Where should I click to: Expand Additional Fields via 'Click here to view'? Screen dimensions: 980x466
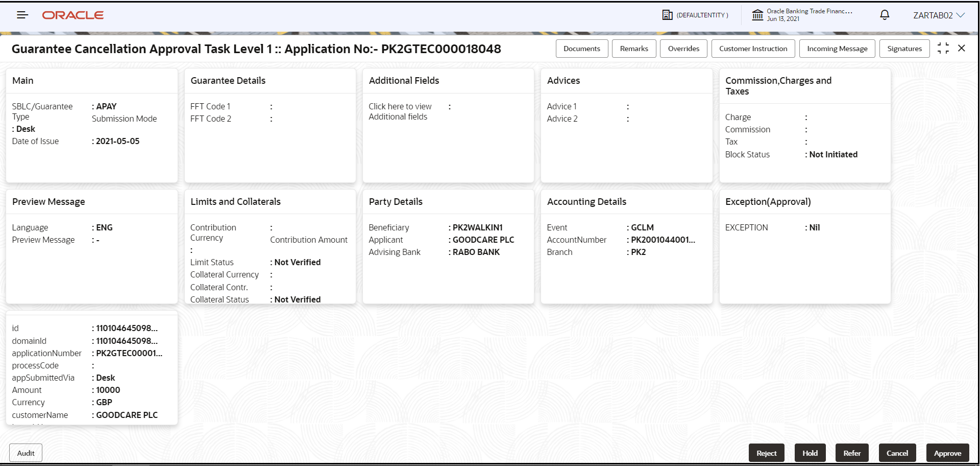[x=400, y=111]
